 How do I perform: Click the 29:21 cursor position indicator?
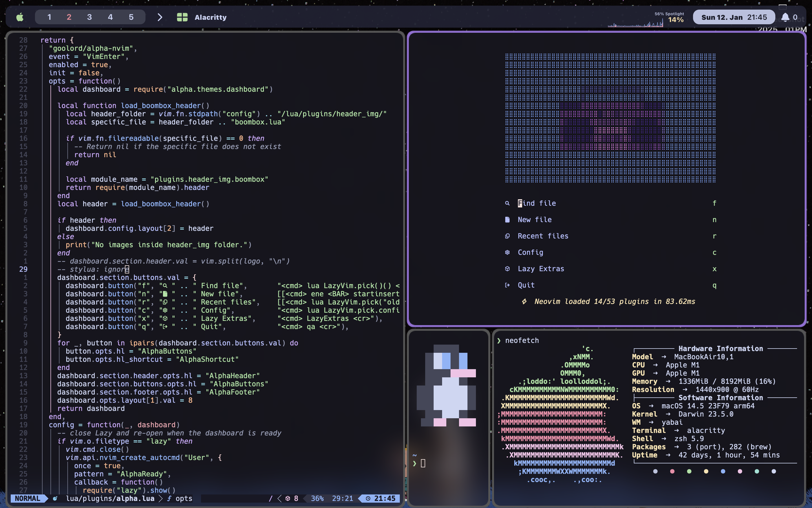342,499
